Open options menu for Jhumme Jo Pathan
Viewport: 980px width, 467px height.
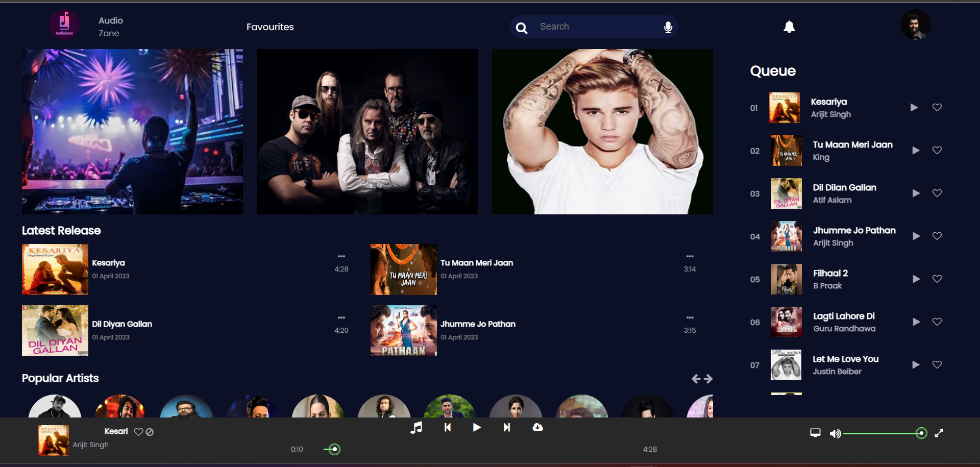pos(690,317)
